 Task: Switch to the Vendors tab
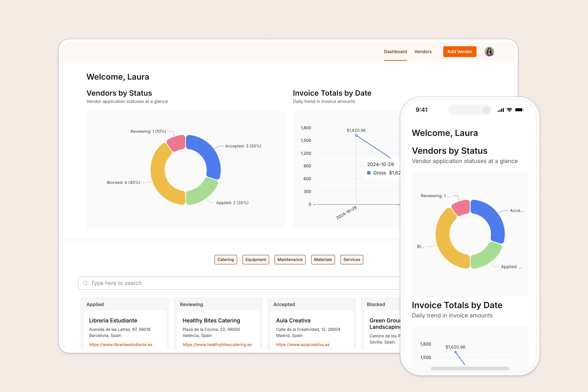pyautogui.click(x=423, y=52)
